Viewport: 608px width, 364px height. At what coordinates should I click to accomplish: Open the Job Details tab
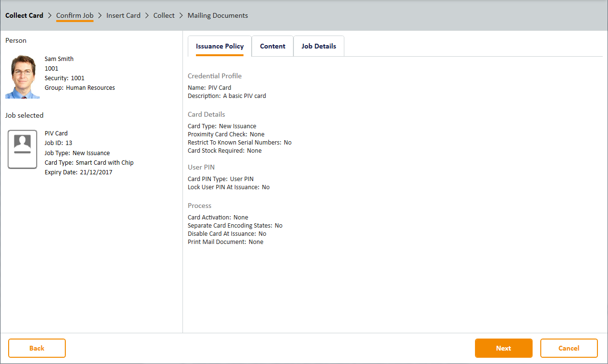pos(318,47)
